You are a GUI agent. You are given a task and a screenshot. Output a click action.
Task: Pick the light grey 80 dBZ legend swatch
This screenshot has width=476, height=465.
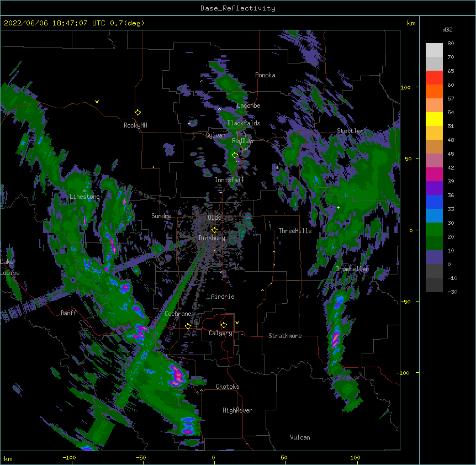click(434, 50)
